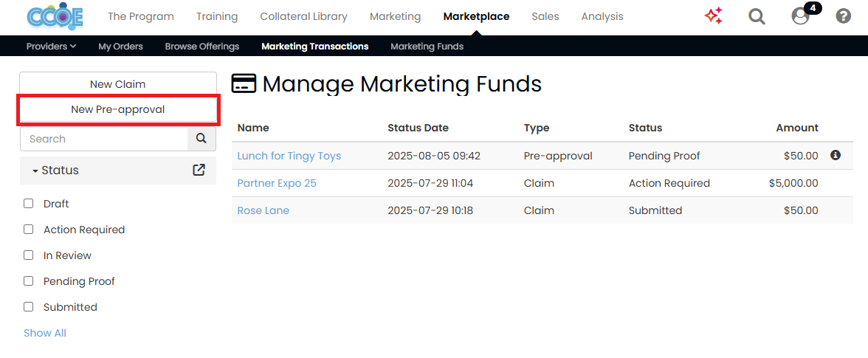Click the Manage Marketing Funds card icon

point(244,84)
